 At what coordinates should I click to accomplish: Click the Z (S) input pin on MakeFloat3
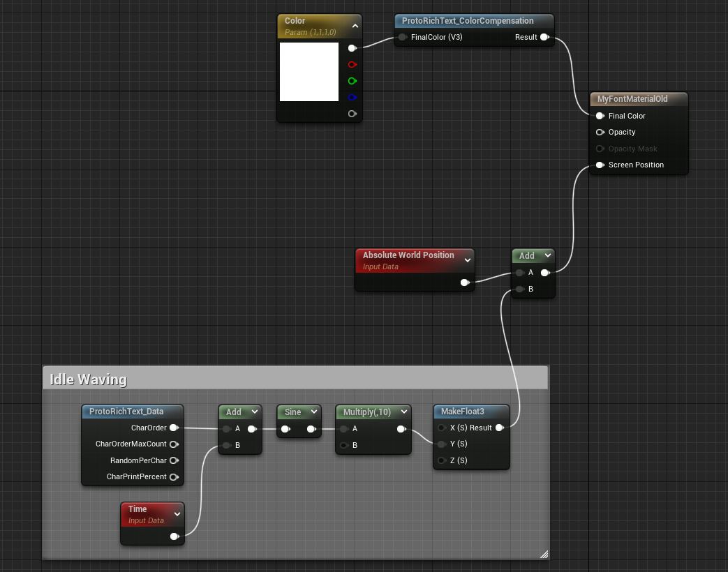442,460
